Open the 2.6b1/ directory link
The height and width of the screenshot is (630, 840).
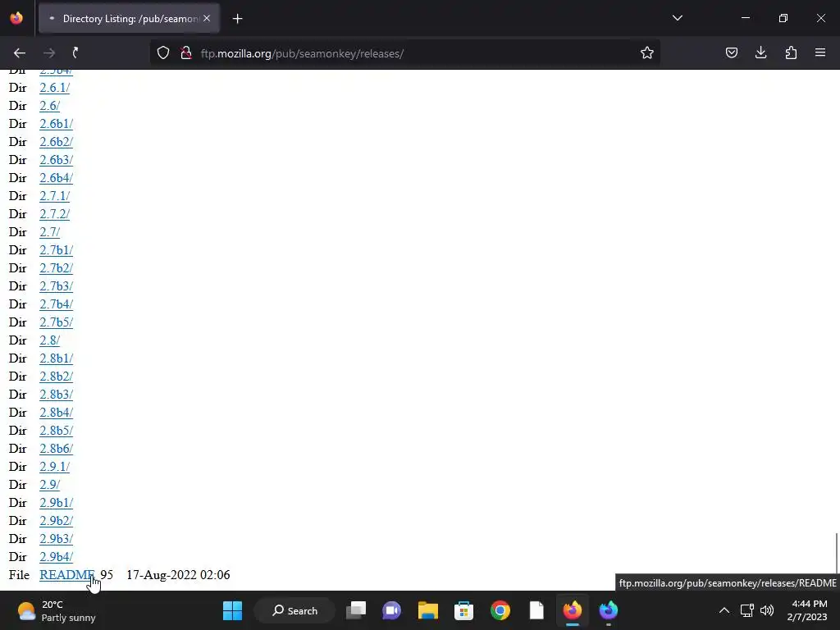pos(57,125)
